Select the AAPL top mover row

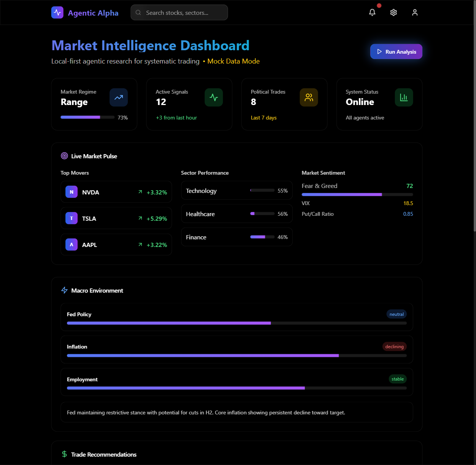(116, 245)
